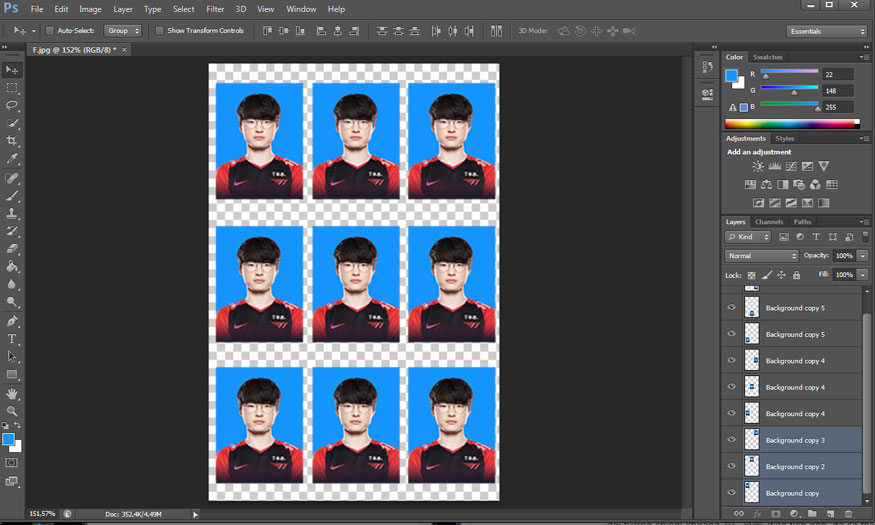Select the Pen tool
This screenshot has height=525, width=875.
(x=12, y=321)
